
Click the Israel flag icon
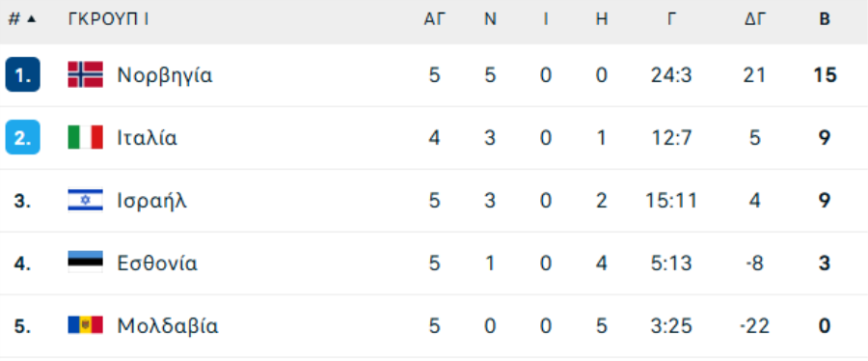point(85,200)
